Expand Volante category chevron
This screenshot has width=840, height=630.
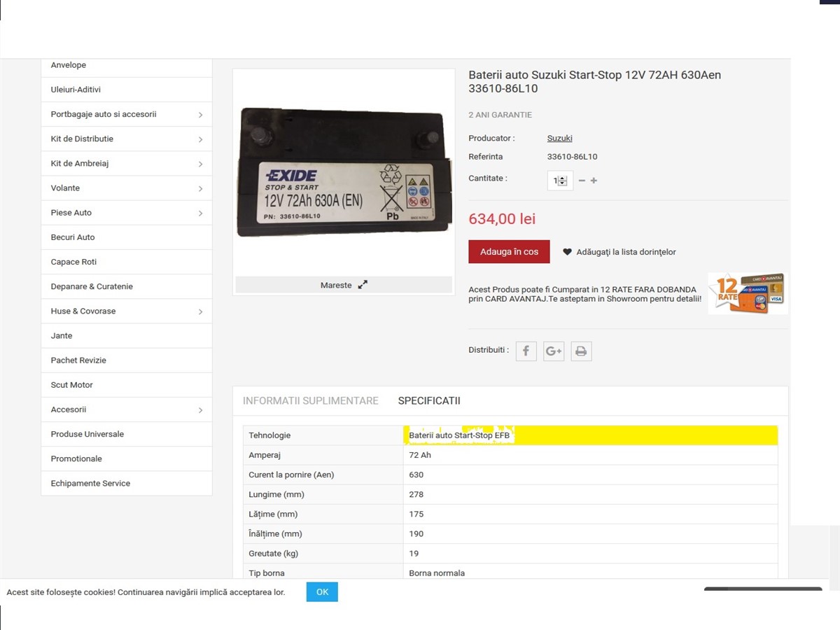click(x=200, y=188)
